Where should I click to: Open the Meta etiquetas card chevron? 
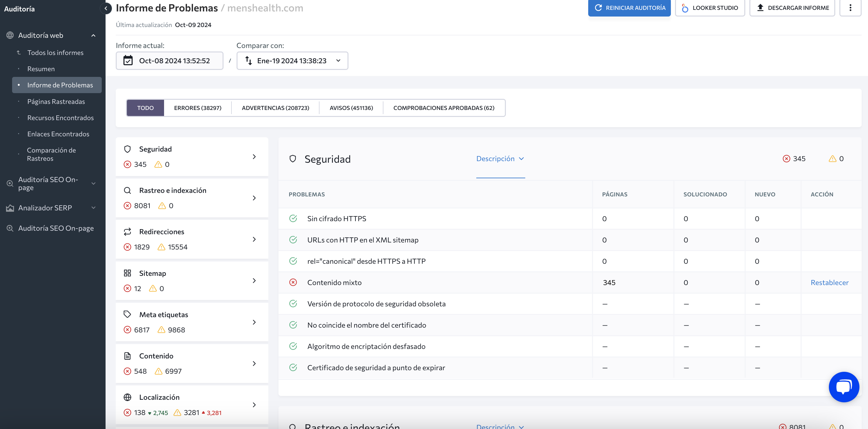pyautogui.click(x=254, y=322)
